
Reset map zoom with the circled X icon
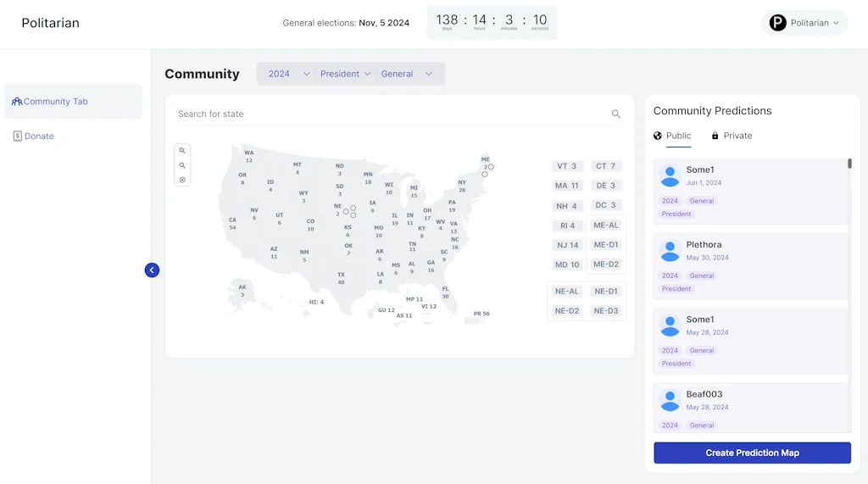pyautogui.click(x=182, y=180)
